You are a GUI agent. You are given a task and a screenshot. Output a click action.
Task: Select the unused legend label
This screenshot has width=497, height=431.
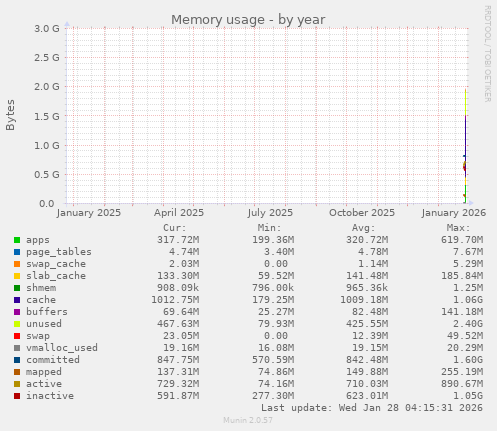click(x=44, y=324)
